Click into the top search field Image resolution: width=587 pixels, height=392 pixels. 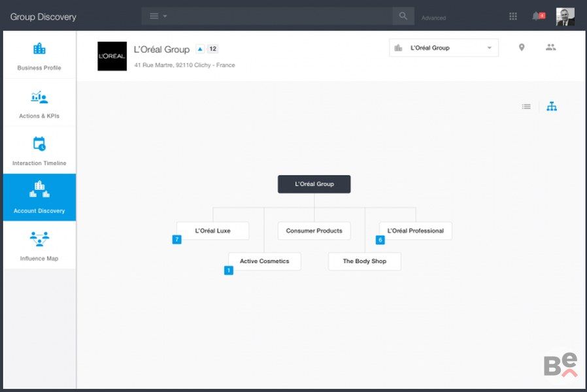click(281, 16)
